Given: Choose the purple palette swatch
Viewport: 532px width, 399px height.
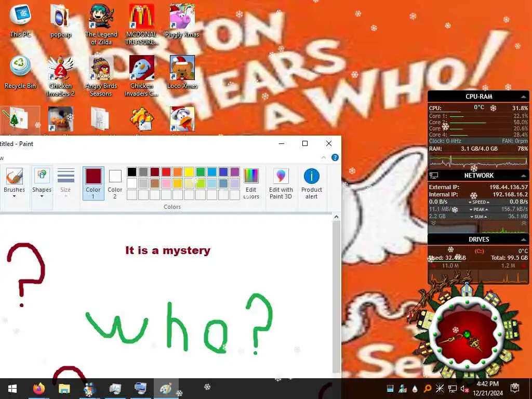Looking at the screenshot, I should [x=235, y=172].
